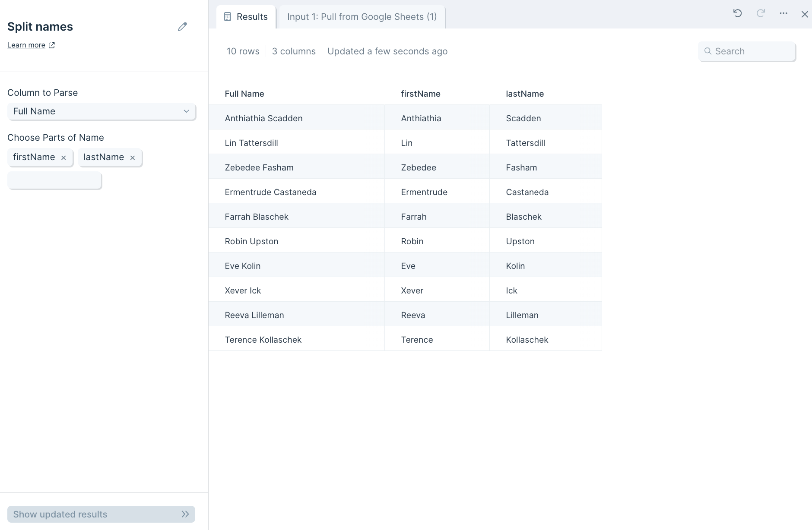
Task: Select the Xever Ick cell
Action: point(296,290)
